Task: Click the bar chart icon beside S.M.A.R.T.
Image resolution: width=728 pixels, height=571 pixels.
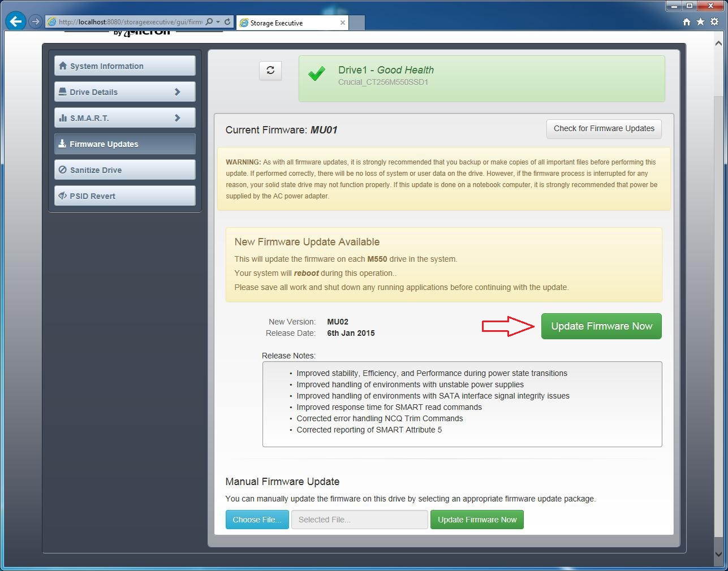Action: click(x=63, y=118)
